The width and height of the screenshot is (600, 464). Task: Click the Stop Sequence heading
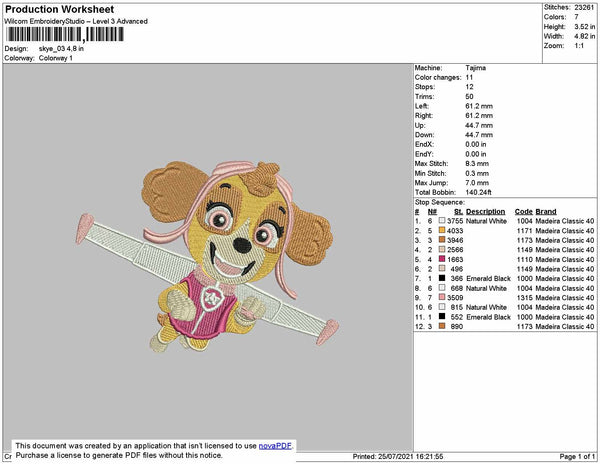click(440, 202)
